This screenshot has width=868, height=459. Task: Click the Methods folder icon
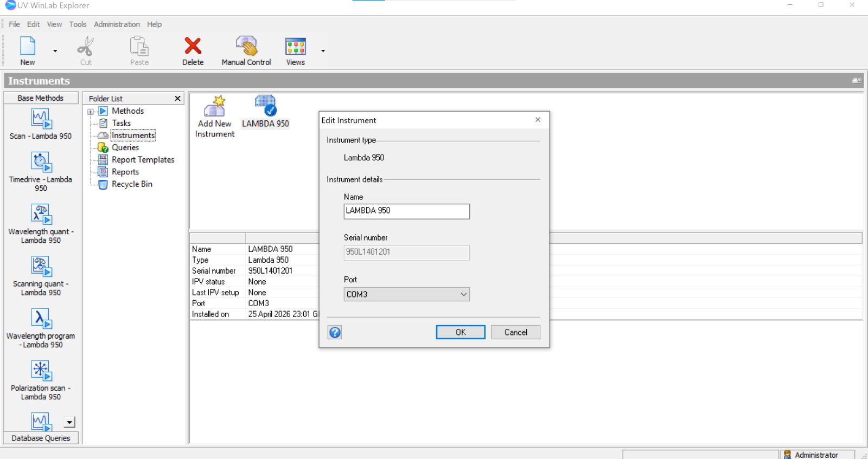click(x=103, y=111)
